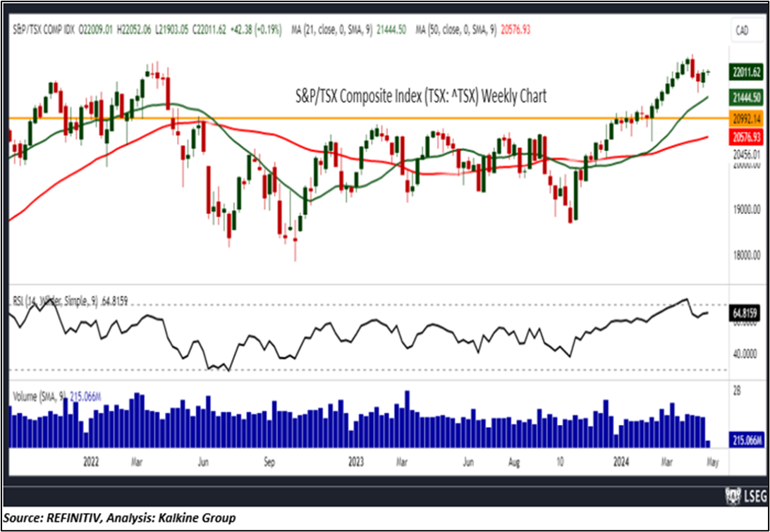The height and width of the screenshot is (532, 770).
Task: Click the 19000.00 price axis label
Action: [x=745, y=209]
